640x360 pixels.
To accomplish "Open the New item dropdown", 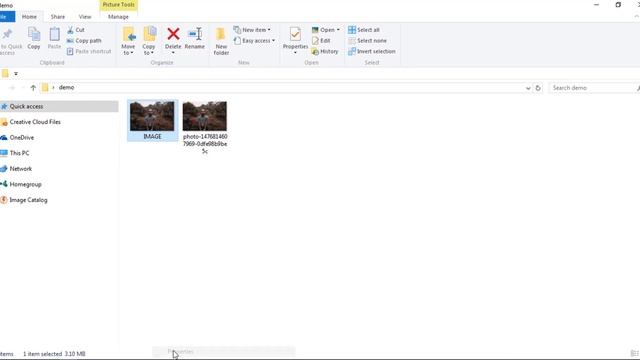I will pyautogui.click(x=252, y=30).
